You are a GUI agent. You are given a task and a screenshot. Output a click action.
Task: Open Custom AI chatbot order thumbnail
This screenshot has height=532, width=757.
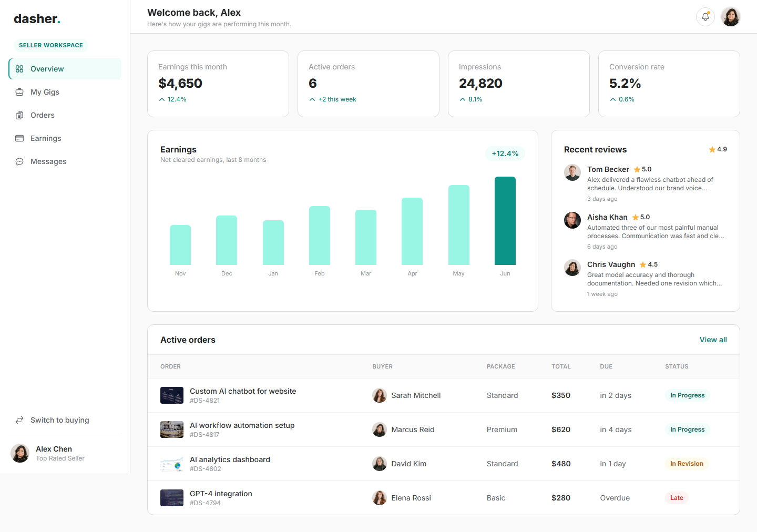pos(172,395)
